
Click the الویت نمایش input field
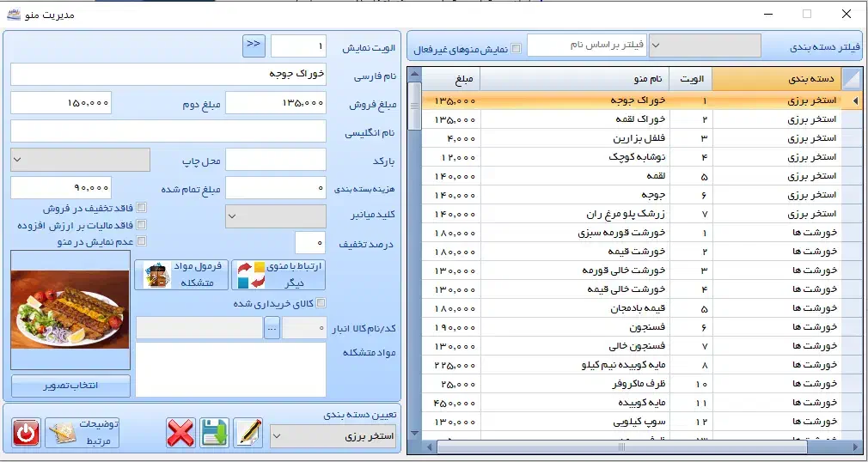[298, 46]
